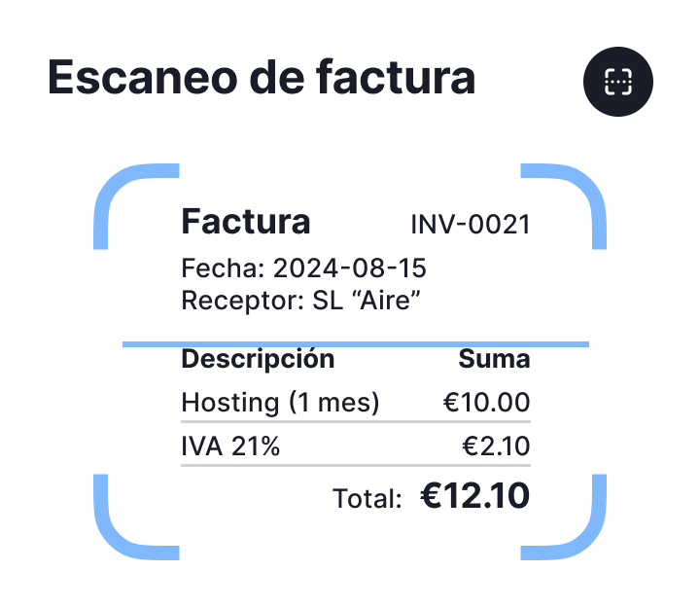Select the Fecha date line
The width and height of the screenshot is (700, 607).
point(304,268)
